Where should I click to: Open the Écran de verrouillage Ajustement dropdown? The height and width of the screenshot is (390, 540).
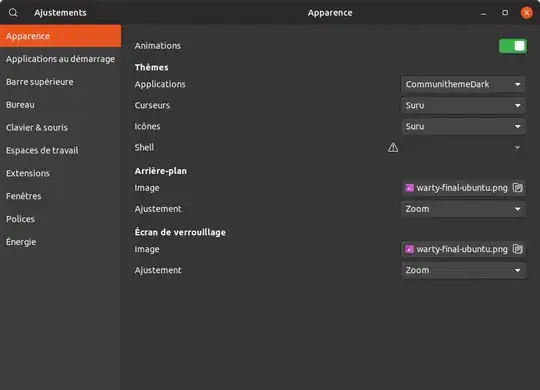[x=464, y=270]
